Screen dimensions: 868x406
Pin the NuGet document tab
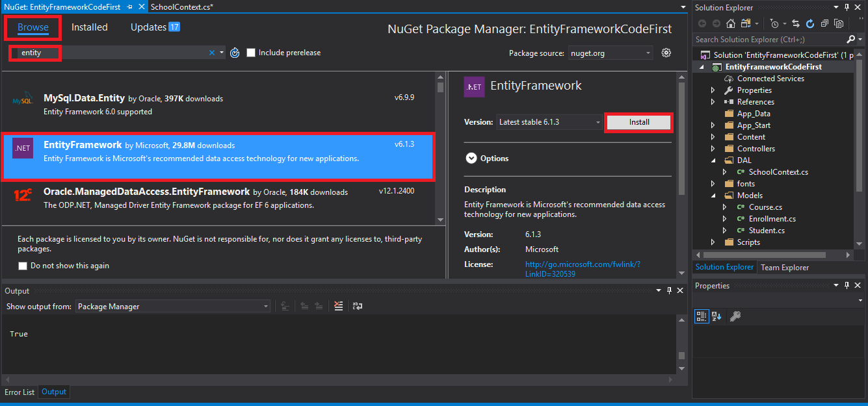130,6
